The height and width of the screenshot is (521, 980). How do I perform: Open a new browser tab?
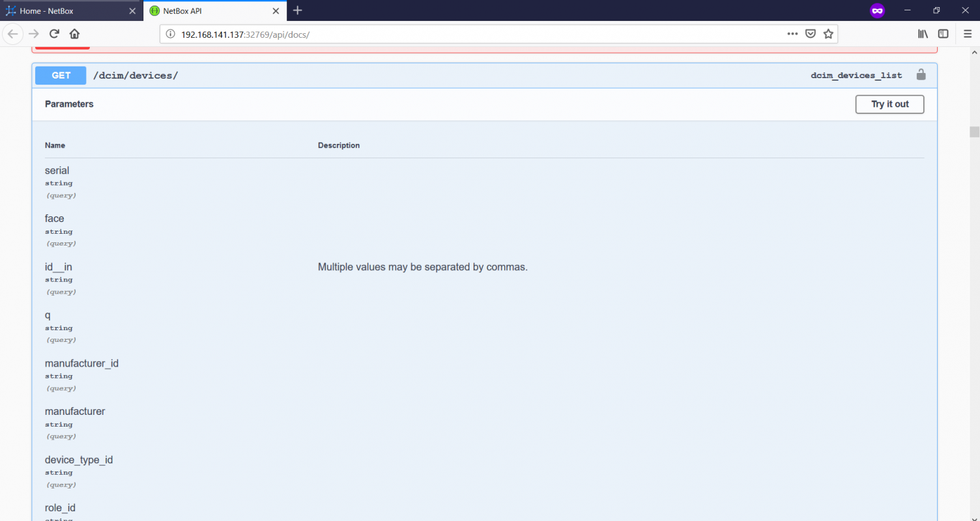297,10
